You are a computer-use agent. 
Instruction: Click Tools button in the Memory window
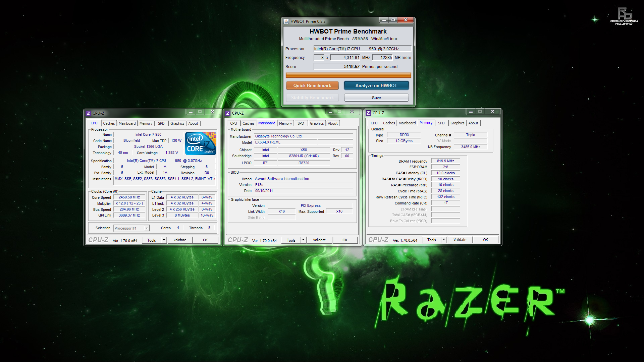coord(432,240)
